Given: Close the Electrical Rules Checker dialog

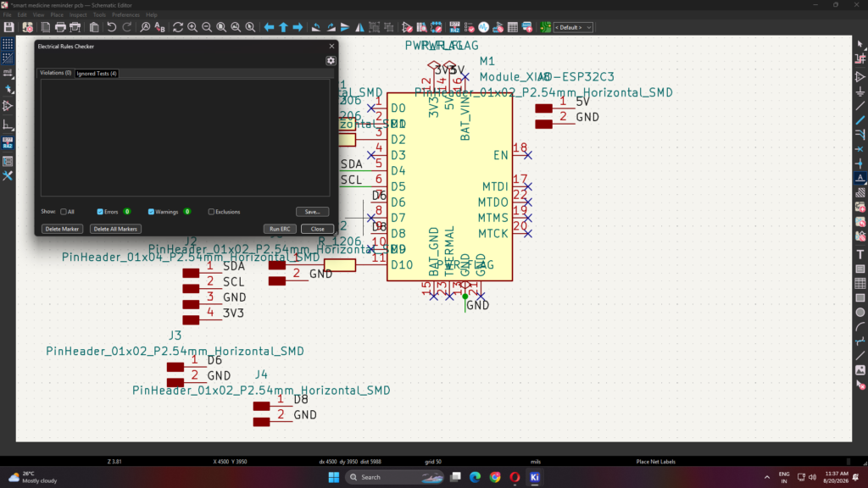Looking at the screenshot, I should coord(331,47).
